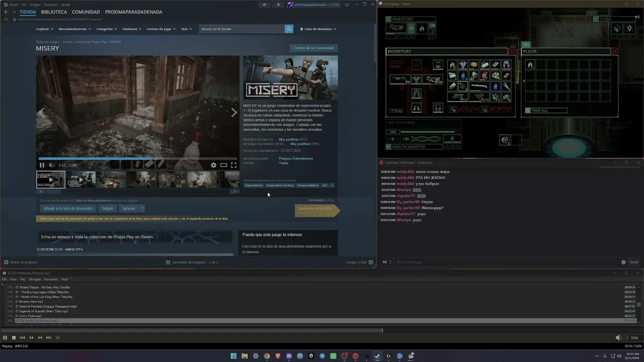Click the music player seek bar
The image size is (644, 362).
[x=322, y=331]
